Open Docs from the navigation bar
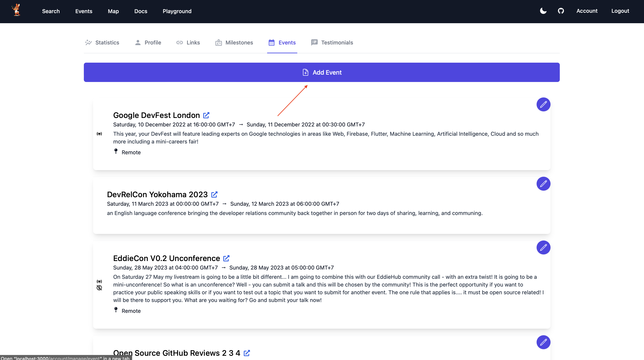 (140, 11)
